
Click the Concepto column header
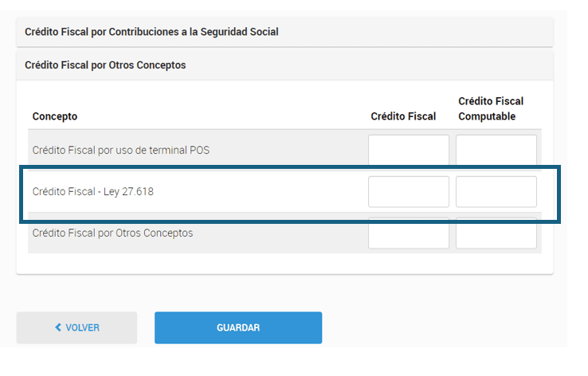(x=55, y=116)
